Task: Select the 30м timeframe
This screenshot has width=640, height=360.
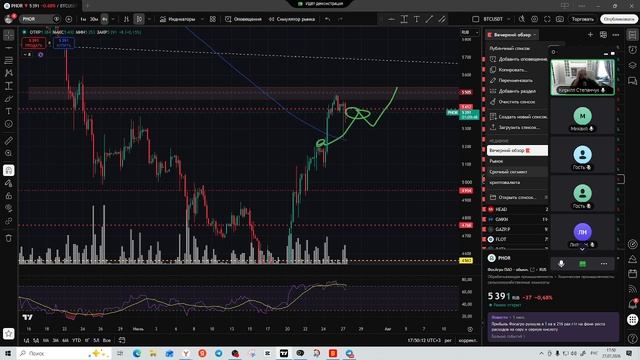Action: pyautogui.click(x=94, y=19)
